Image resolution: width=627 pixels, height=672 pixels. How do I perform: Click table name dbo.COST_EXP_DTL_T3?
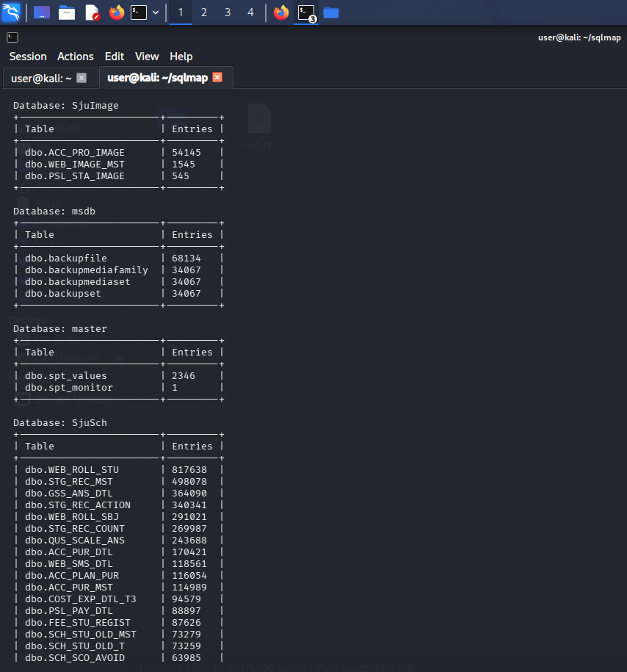81,599
